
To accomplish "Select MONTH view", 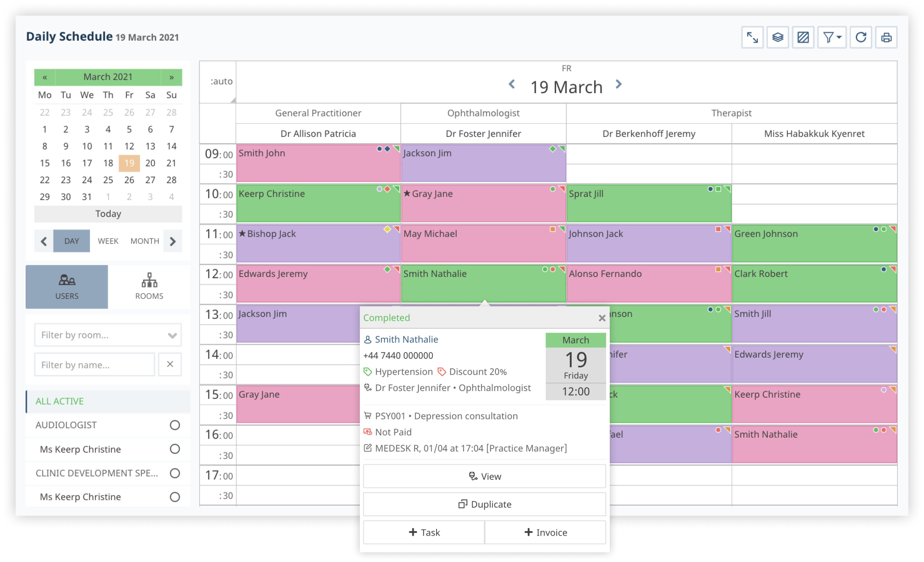I will coord(145,241).
